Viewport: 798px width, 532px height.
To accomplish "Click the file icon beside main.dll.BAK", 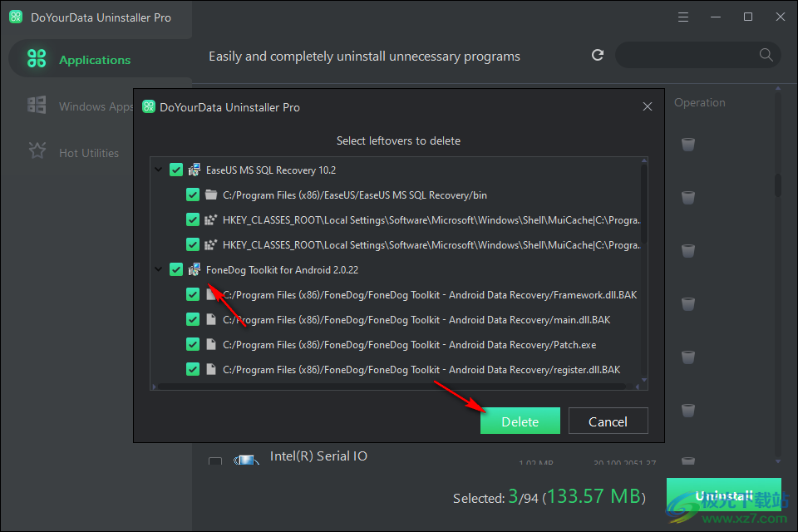I will click(x=210, y=319).
